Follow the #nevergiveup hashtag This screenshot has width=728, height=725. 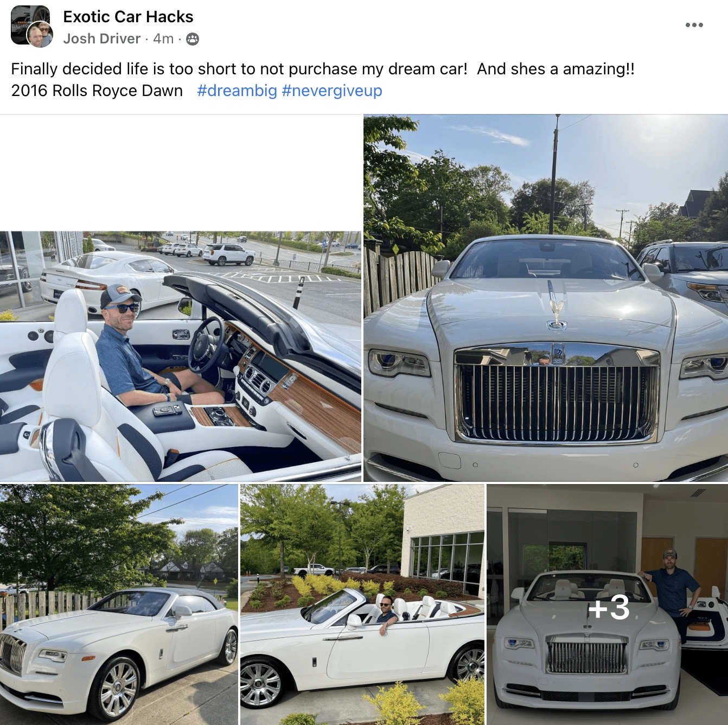coord(332,91)
